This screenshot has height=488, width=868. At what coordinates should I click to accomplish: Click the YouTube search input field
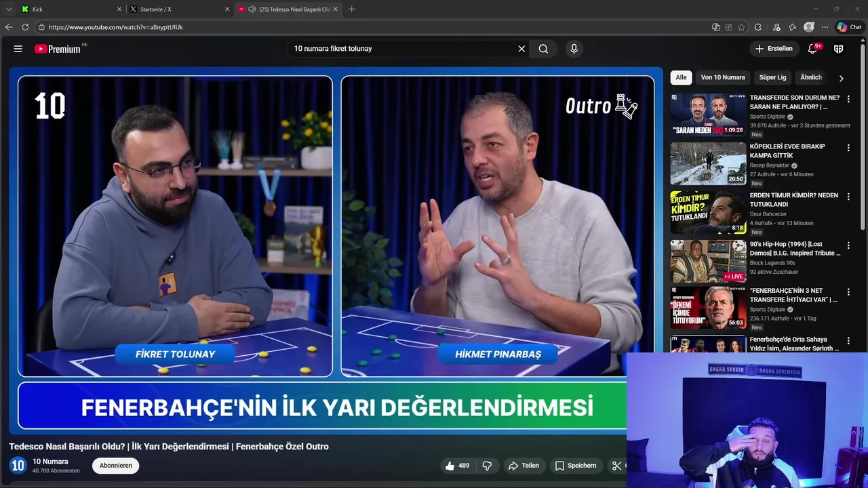point(403,49)
